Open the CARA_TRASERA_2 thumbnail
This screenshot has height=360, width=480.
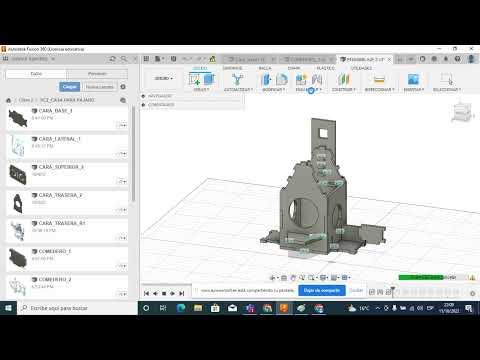coord(18,203)
